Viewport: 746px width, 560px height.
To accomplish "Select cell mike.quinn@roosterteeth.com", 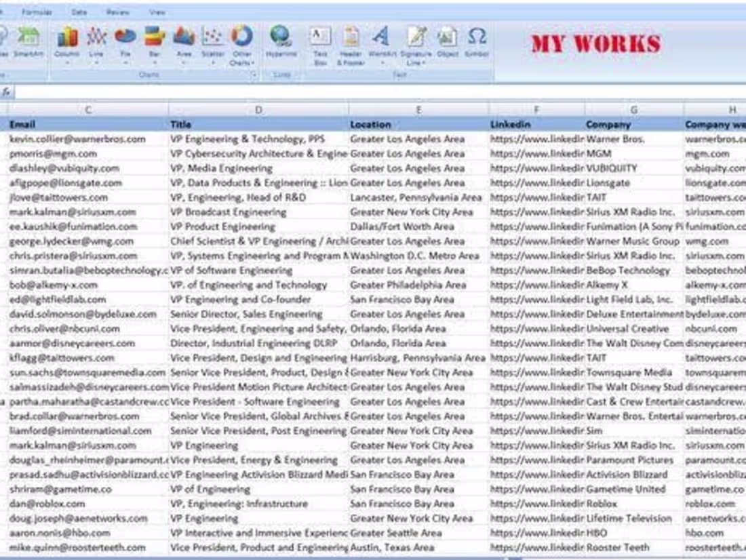I will (x=88, y=548).
